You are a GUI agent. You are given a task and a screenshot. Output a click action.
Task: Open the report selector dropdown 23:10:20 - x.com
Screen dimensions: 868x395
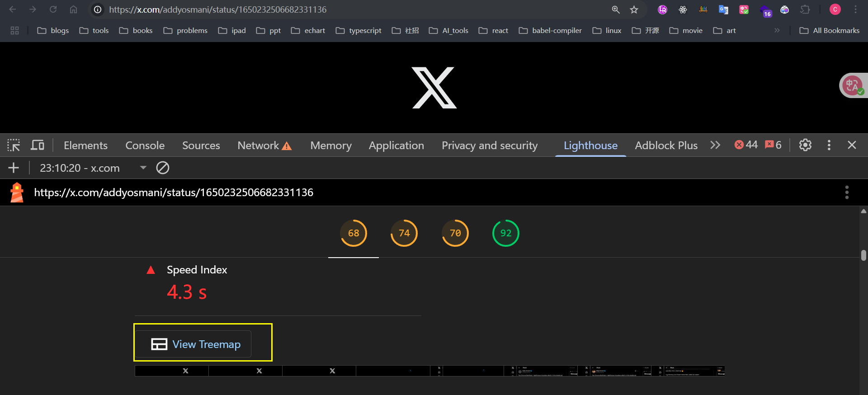point(93,168)
